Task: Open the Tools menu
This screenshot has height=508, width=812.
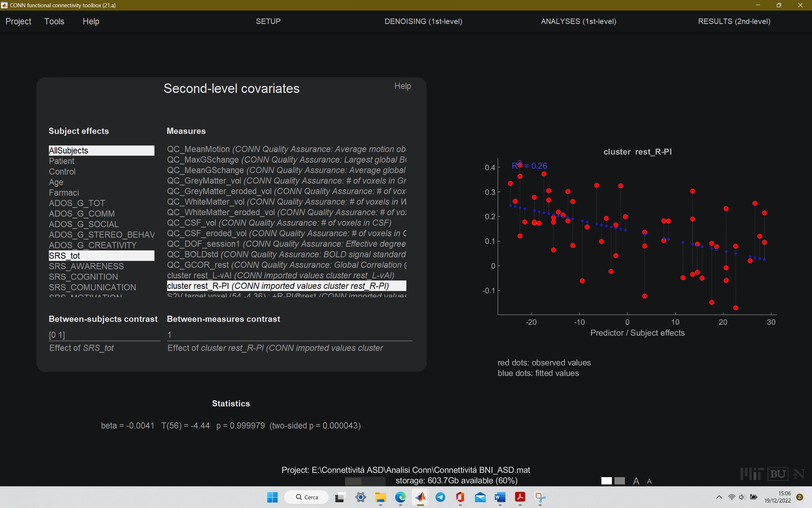Action: (54, 21)
